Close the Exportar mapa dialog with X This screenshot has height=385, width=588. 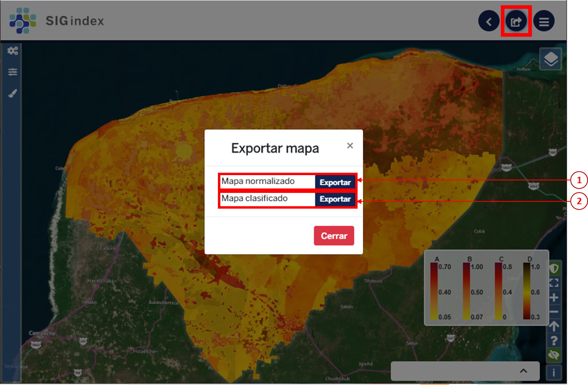pos(350,146)
